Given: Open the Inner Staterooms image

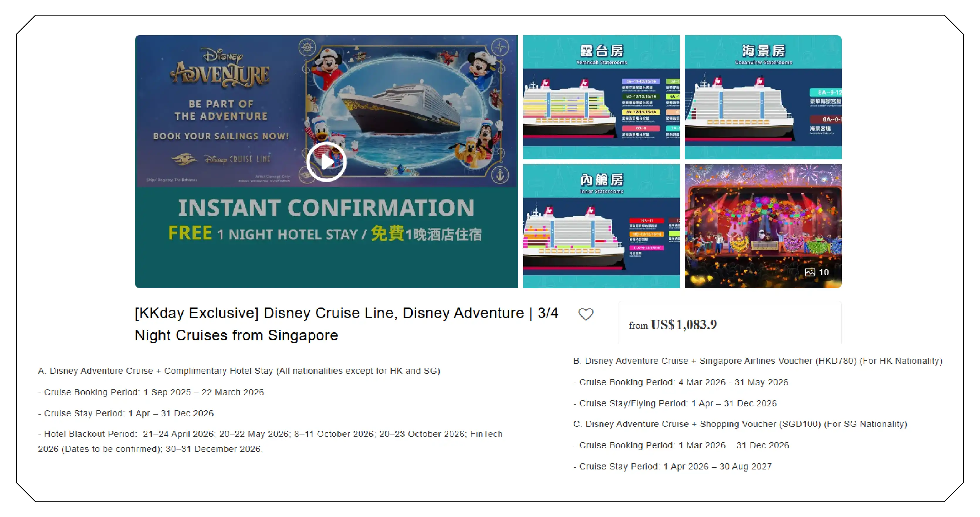Looking at the screenshot, I should point(601,226).
